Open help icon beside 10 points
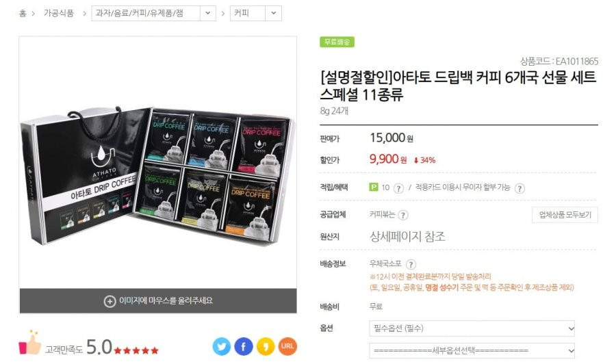 [x=398, y=188]
